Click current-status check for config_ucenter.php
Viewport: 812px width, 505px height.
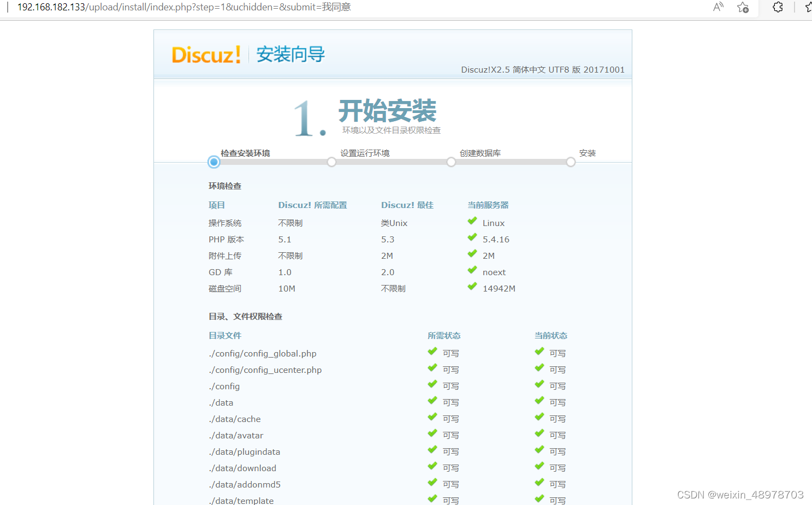coord(540,368)
